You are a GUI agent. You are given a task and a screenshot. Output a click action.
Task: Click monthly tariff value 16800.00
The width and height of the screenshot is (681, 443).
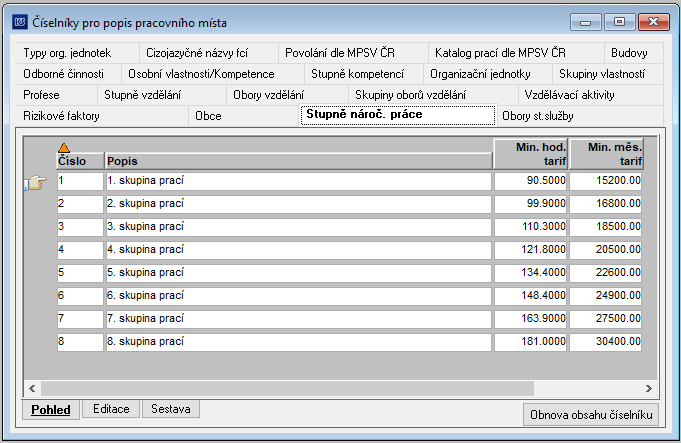[x=605, y=204]
